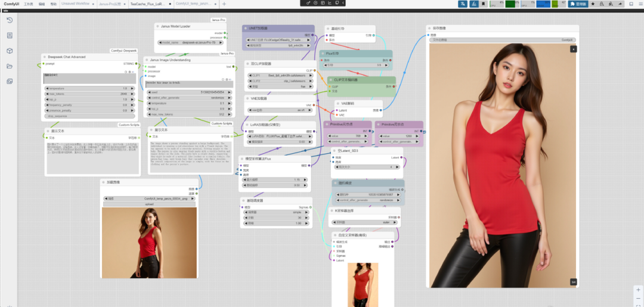Switch to Unsaved Workflow tab
This screenshot has width=644, height=307.
coord(75,4)
